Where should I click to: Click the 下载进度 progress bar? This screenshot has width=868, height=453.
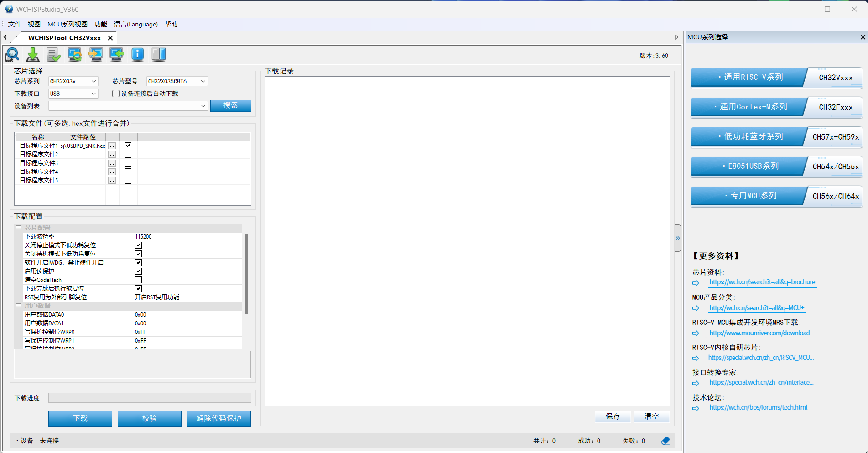(x=150, y=397)
